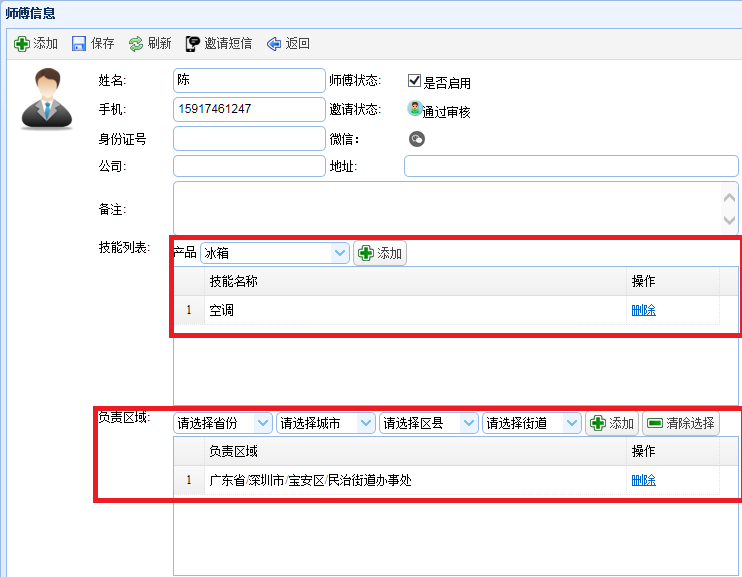Screen dimensions: 742x577
Task: Toggle the 是否启用 checkbox
Action: 414,80
